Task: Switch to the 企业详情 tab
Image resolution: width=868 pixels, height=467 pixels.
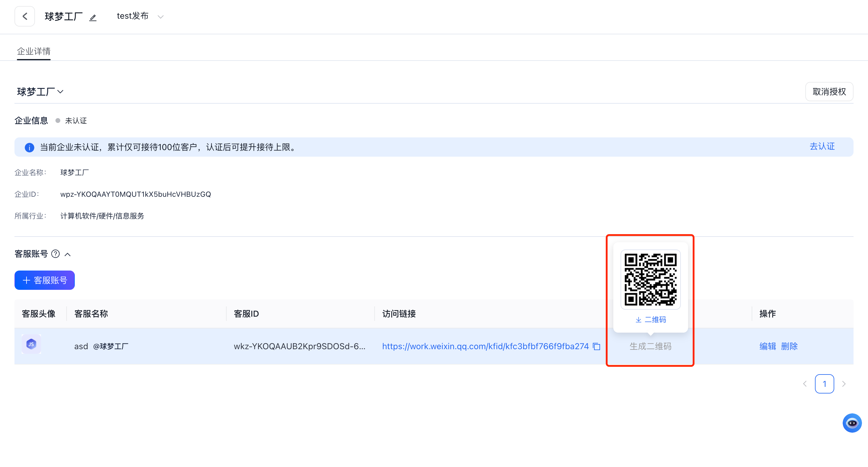Action: pyautogui.click(x=34, y=51)
